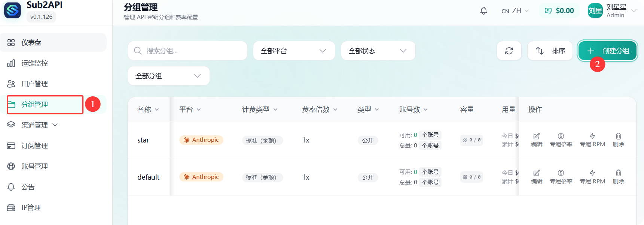
Task: Click Anthropic badge in default row
Action: 201,177
